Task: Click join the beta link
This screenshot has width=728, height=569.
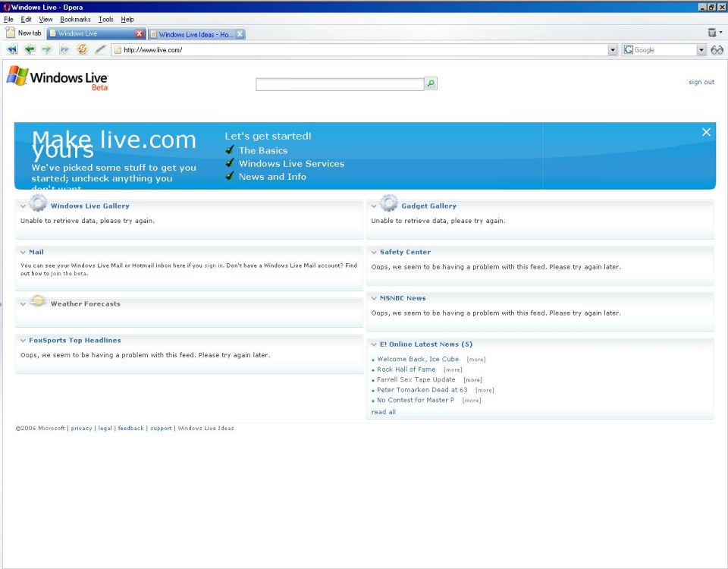Action: 69,274
